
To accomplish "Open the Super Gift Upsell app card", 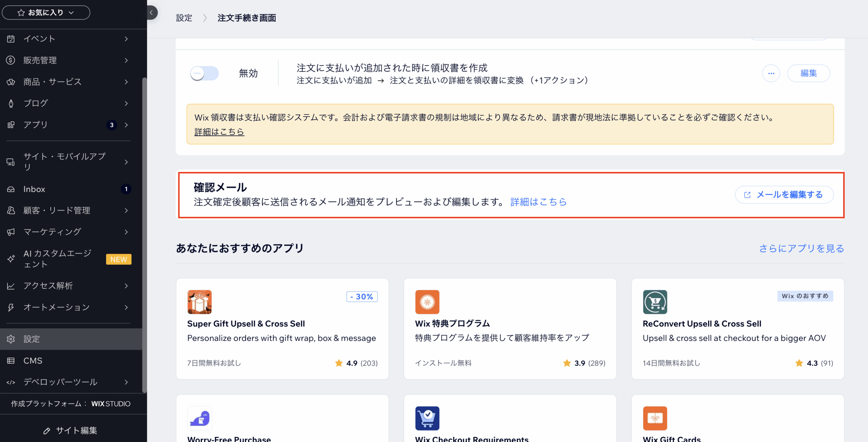I will 282,328.
